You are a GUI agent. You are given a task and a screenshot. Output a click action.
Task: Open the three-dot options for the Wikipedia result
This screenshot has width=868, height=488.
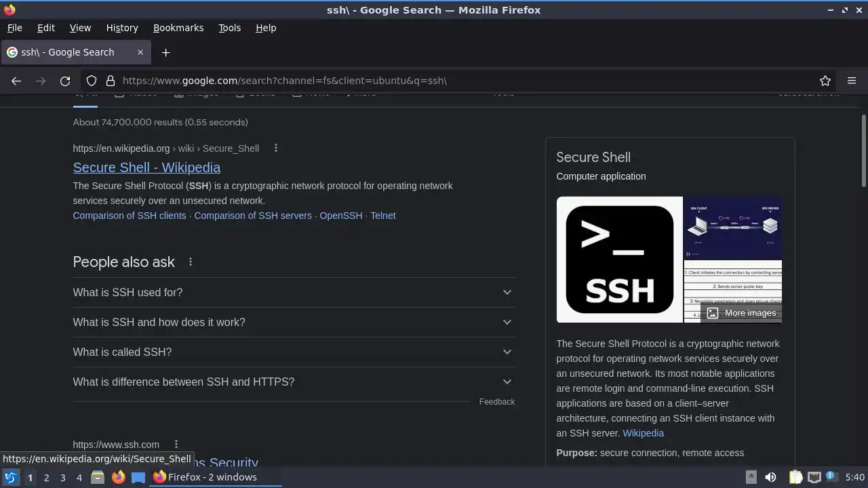tap(275, 148)
